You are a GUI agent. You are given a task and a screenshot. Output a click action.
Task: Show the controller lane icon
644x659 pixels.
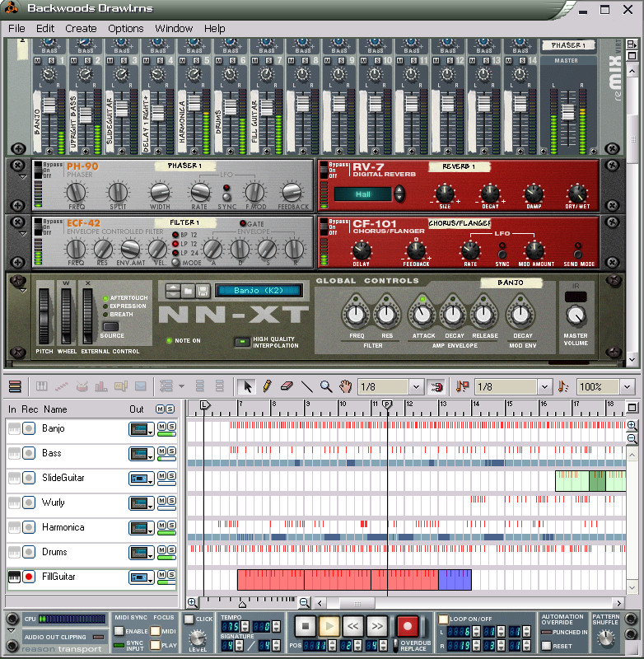[141, 386]
